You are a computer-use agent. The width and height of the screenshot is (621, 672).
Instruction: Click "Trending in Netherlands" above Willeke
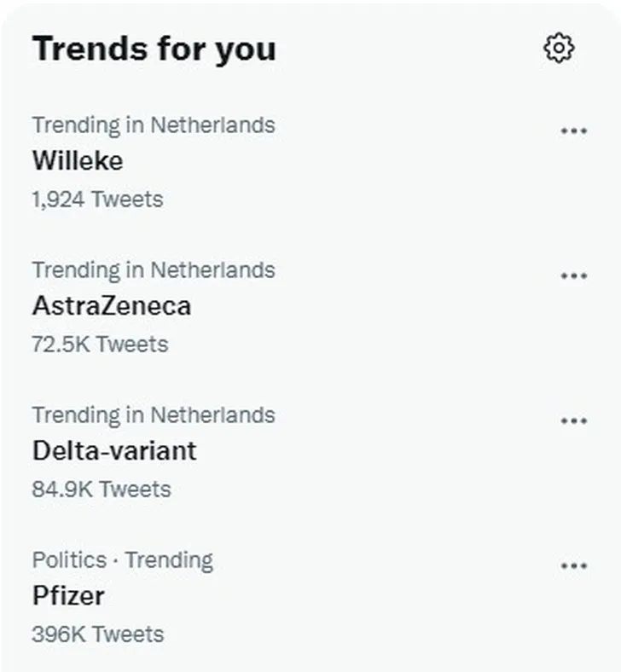click(154, 125)
